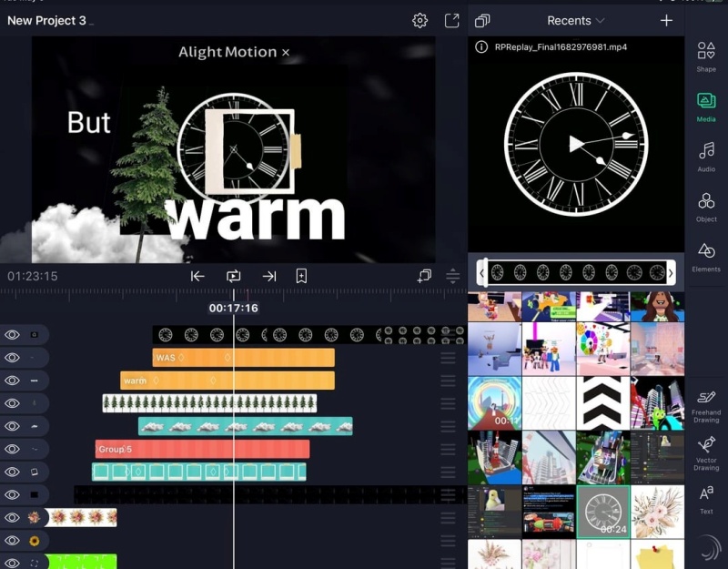Select the yellow sticky note thumbnail

tap(657, 554)
